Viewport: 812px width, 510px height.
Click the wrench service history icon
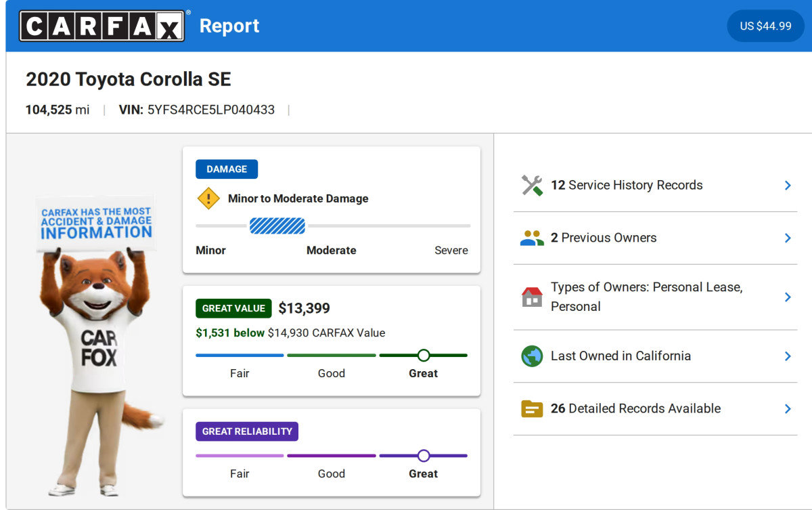point(532,186)
